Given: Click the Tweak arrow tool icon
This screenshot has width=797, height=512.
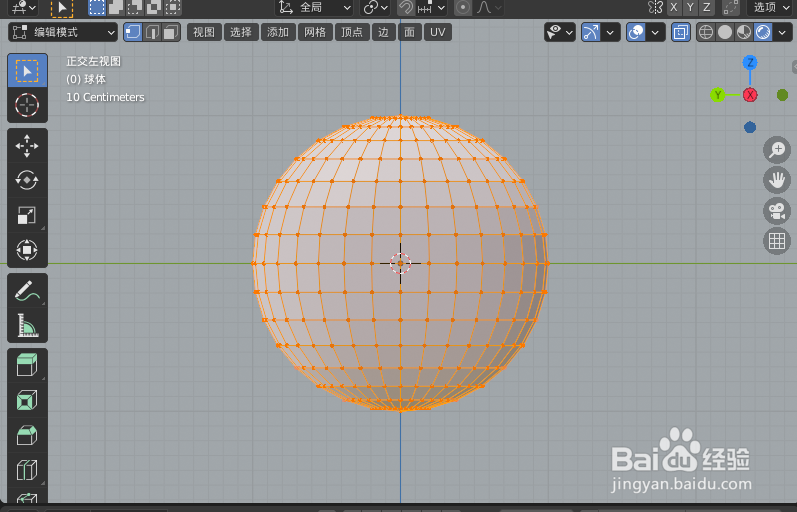Looking at the screenshot, I should coord(62,8).
